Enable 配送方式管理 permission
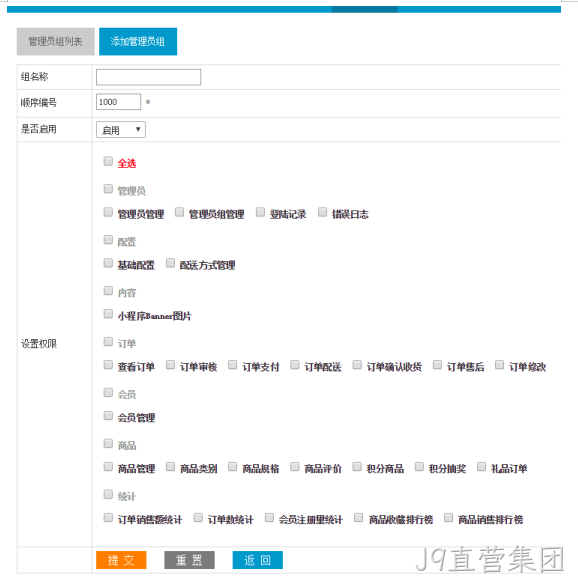 click(x=170, y=263)
